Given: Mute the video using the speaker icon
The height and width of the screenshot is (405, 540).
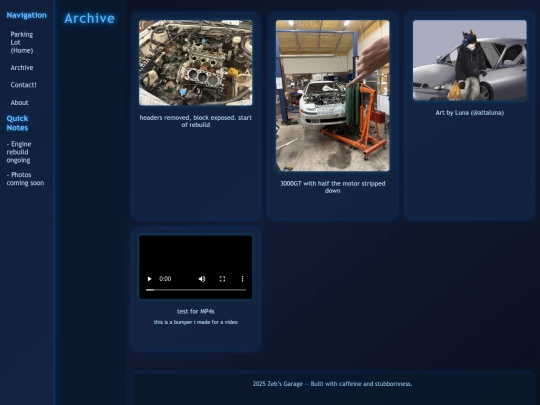Looking at the screenshot, I should pyautogui.click(x=202, y=279).
